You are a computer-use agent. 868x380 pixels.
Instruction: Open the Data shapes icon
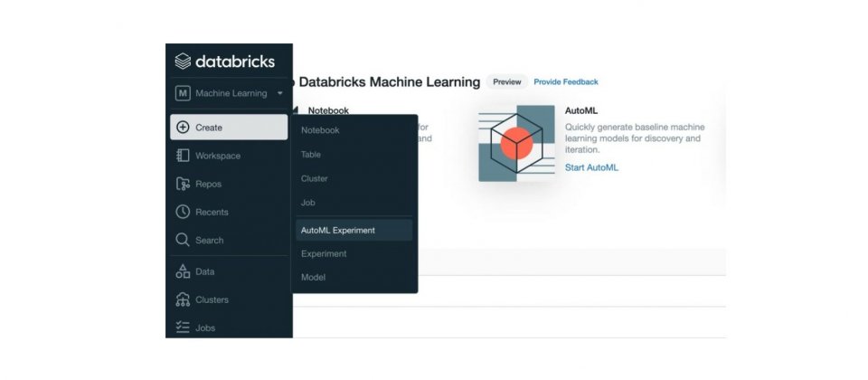[183, 271]
